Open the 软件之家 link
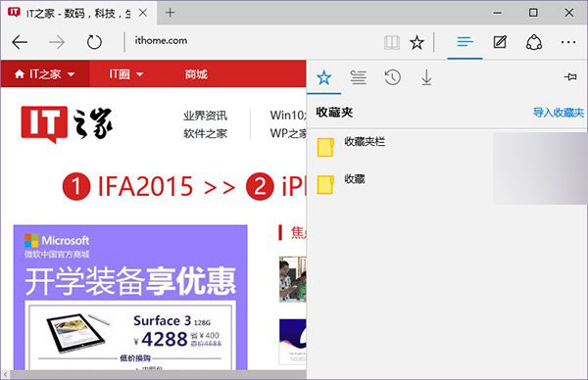The height and width of the screenshot is (380, 588). coord(205,133)
